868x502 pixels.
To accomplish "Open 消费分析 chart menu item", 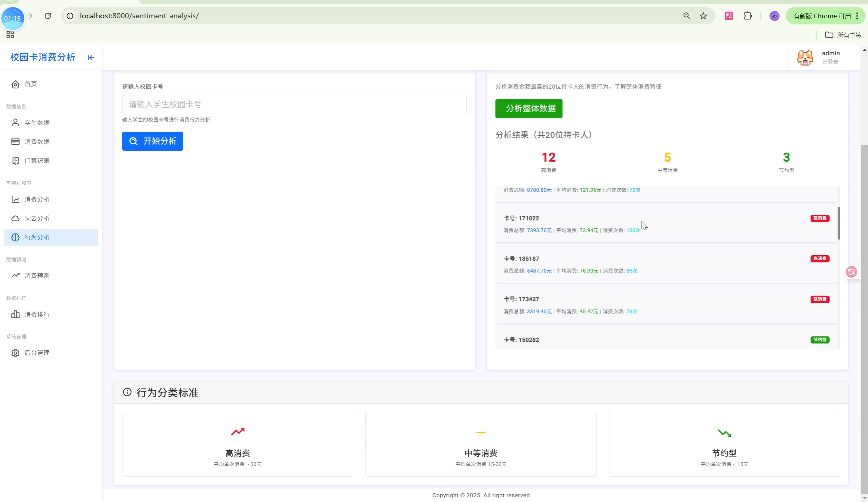I will [37, 199].
